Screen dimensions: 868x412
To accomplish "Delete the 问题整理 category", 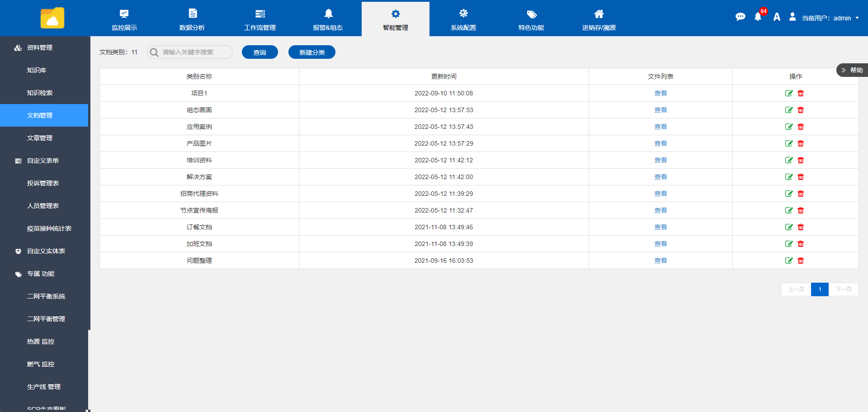I will click(x=801, y=260).
